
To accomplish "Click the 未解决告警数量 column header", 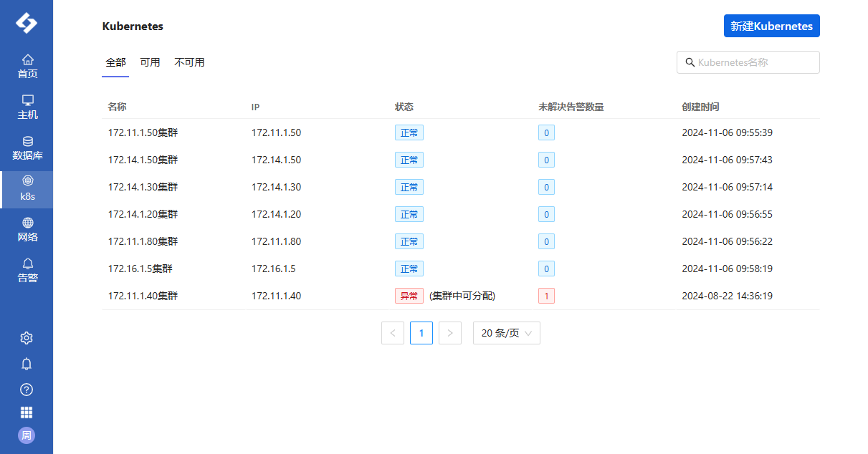I will click(571, 107).
